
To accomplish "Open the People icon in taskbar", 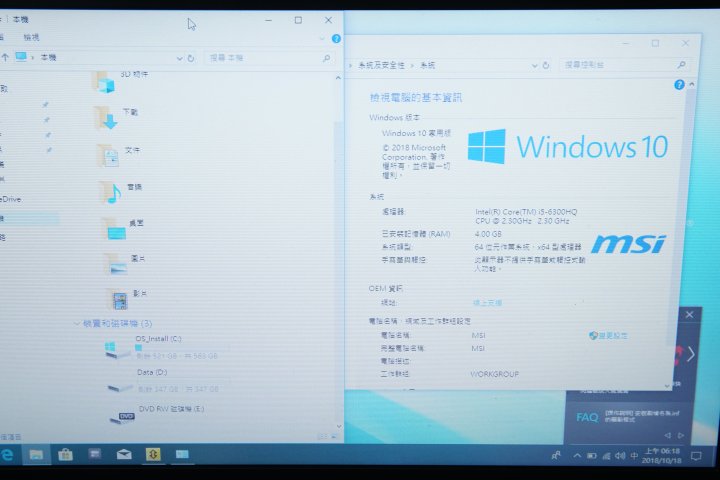I will (556, 456).
